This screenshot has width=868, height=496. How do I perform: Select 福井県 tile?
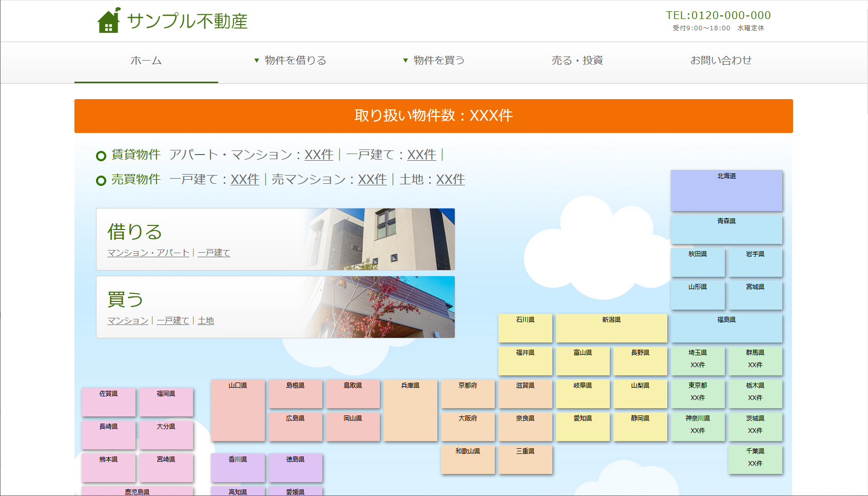click(x=525, y=361)
